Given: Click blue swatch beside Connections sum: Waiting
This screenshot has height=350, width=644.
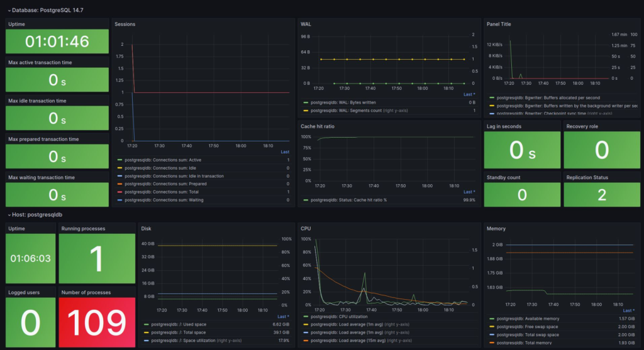Looking at the screenshot, I should click(120, 200).
